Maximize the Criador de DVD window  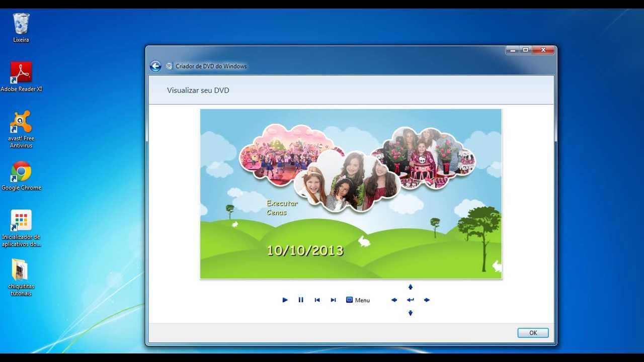tap(525, 50)
